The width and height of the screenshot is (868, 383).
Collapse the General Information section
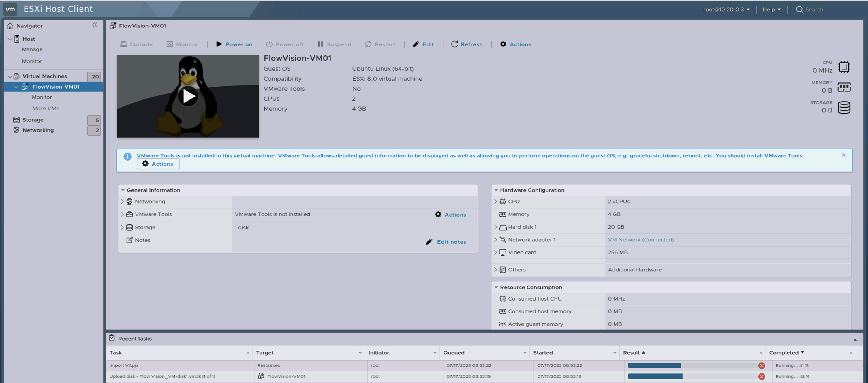[x=123, y=190]
